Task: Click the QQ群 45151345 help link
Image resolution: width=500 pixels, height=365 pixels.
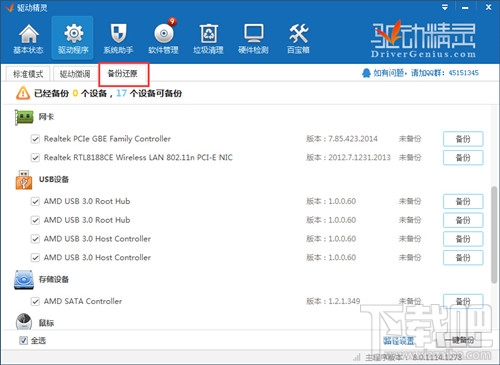Action: click(x=426, y=73)
